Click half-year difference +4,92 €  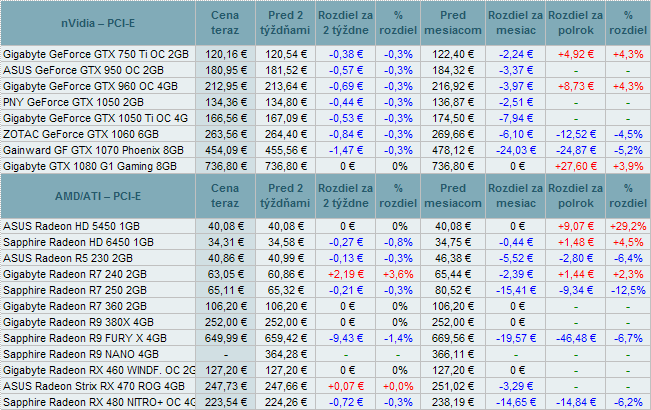[x=576, y=54]
